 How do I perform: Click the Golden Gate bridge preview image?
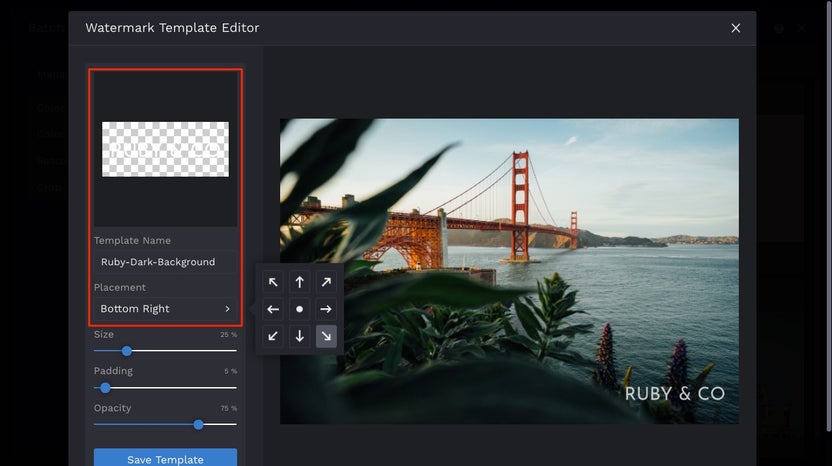pos(509,271)
